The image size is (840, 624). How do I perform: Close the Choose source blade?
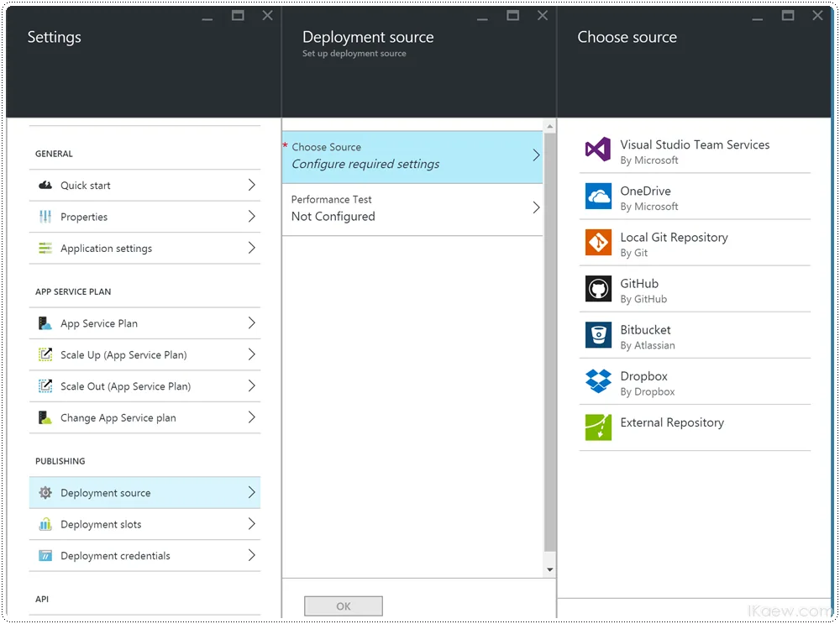(x=817, y=15)
